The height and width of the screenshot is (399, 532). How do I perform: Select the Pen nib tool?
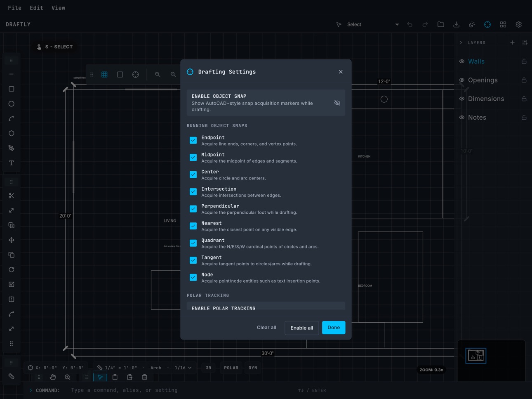coord(12,148)
